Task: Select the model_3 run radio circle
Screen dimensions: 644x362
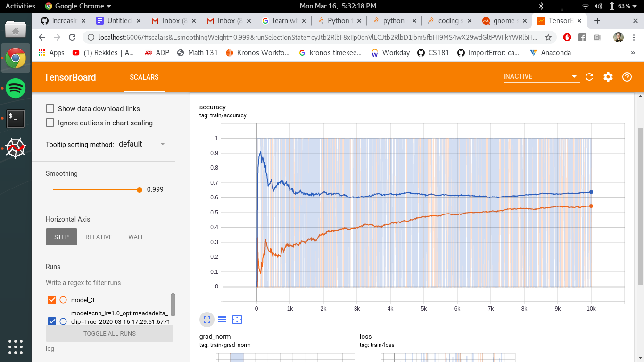Action: pos(63,300)
